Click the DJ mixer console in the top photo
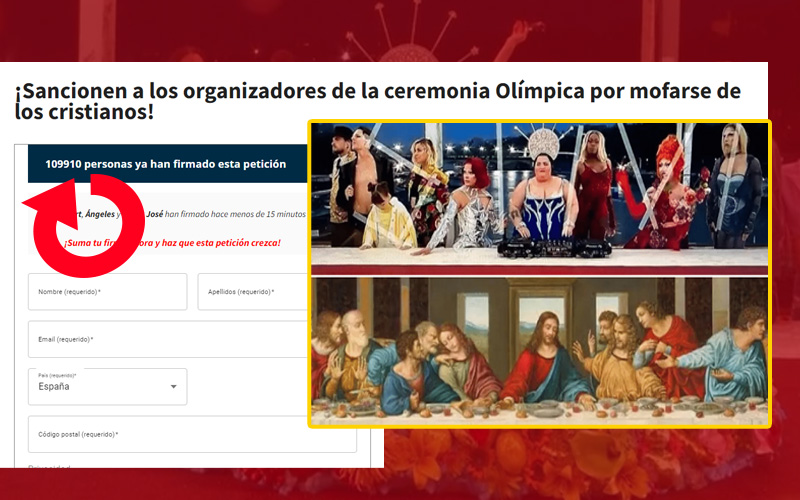Image resolution: width=800 pixels, height=500 pixels. tap(555, 247)
